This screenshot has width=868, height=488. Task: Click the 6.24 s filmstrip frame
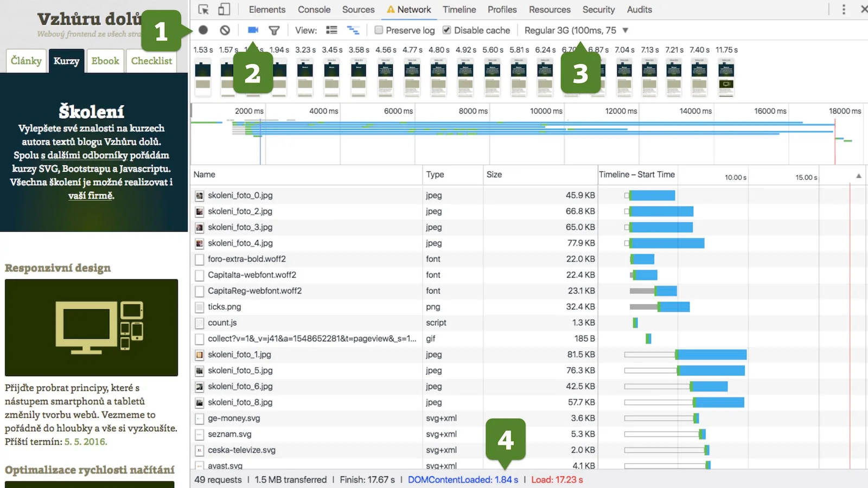(545, 77)
